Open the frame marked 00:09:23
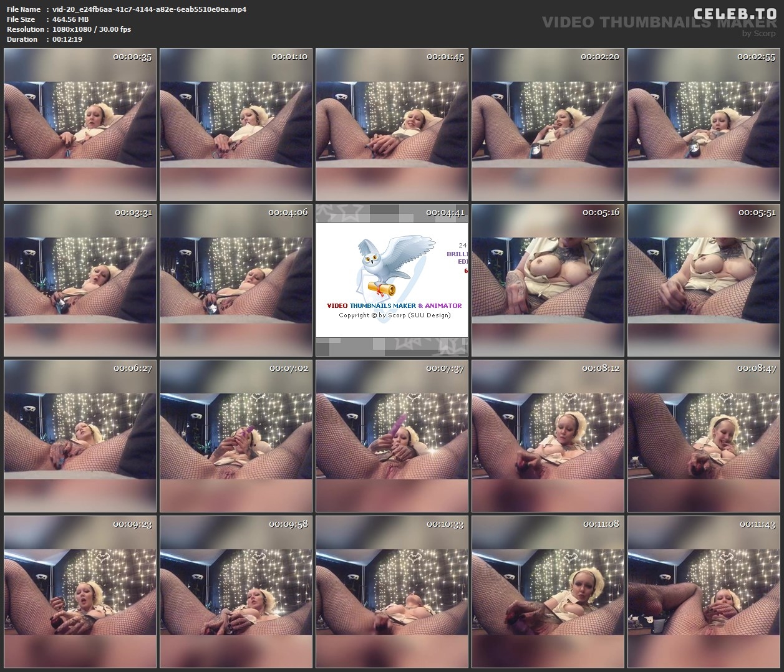 pos(80,592)
